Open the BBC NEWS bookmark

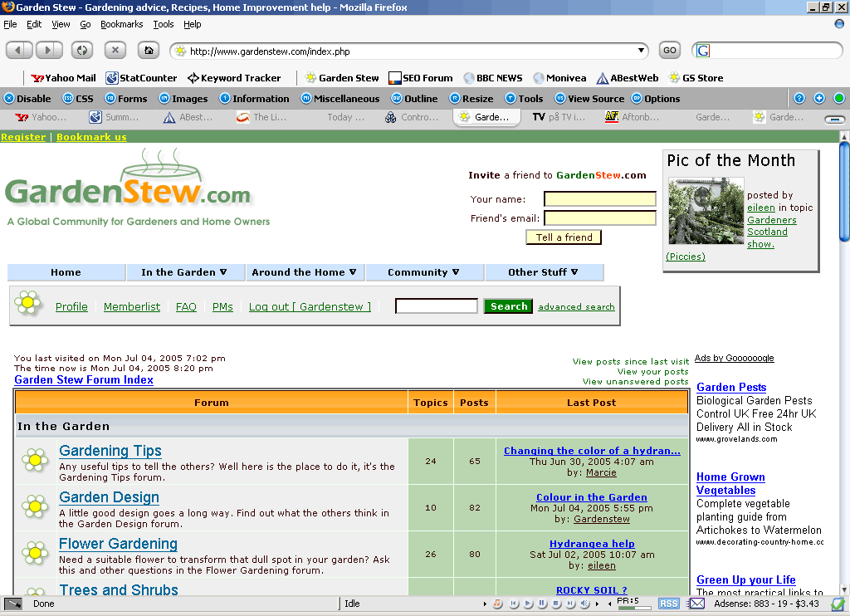[x=493, y=78]
